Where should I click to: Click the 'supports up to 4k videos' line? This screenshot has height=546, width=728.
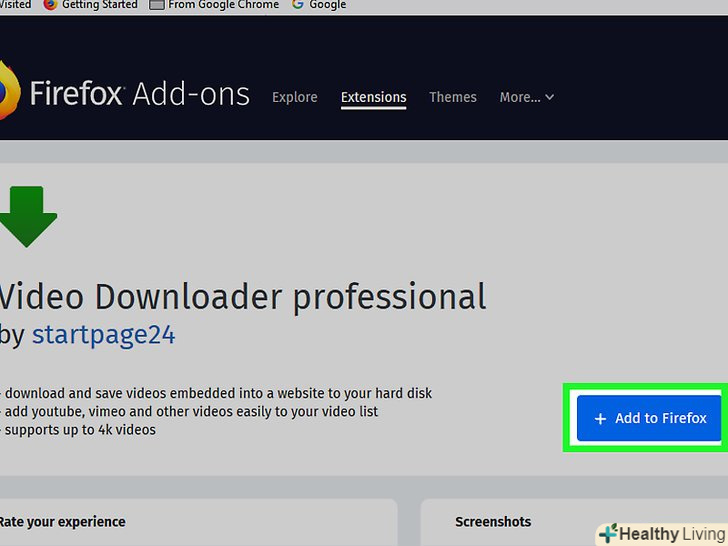pos(78,430)
